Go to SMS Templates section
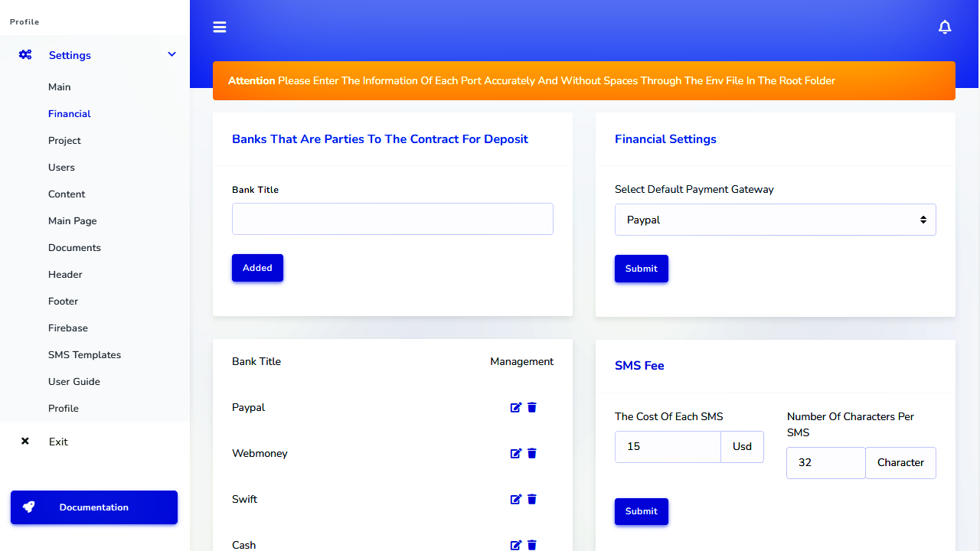The image size is (980, 551). (x=84, y=354)
